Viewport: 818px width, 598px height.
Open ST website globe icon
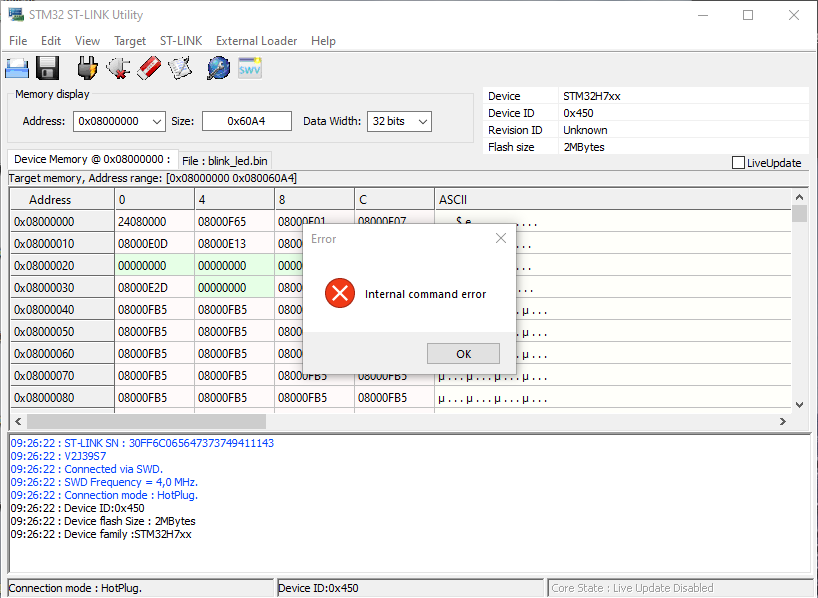click(x=219, y=68)
